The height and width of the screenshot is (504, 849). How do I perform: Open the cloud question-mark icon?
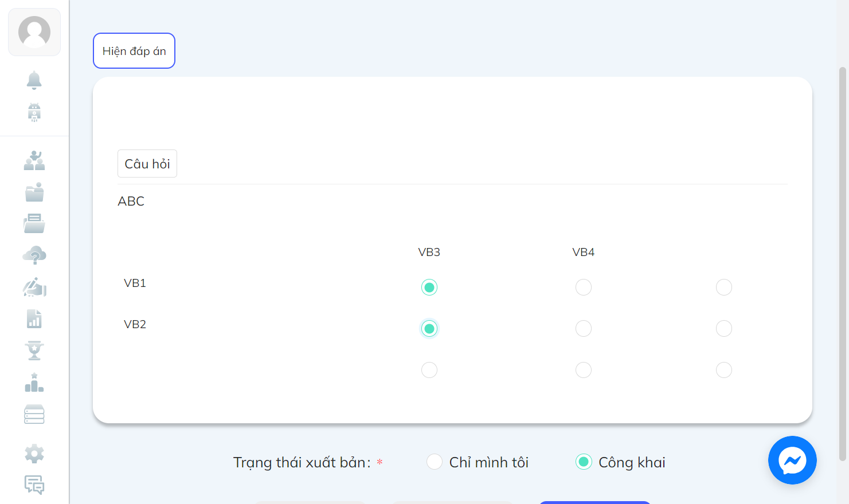pyautogui.click(x=34, y=255)
